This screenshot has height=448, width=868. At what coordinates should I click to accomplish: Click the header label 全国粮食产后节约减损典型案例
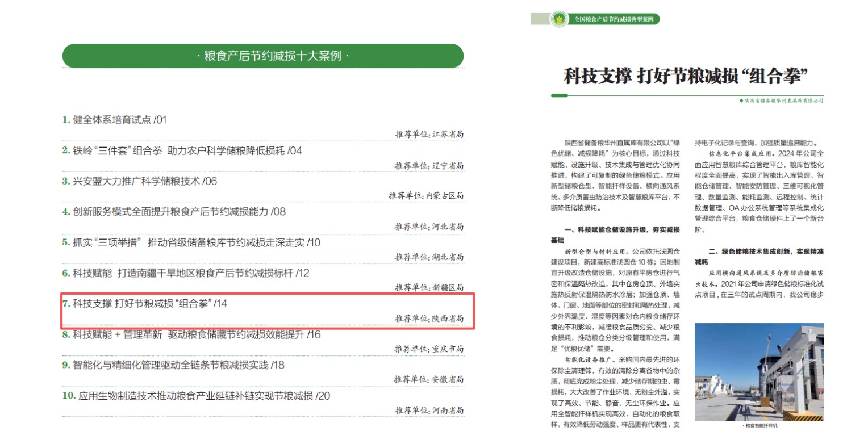click(613, 19)
